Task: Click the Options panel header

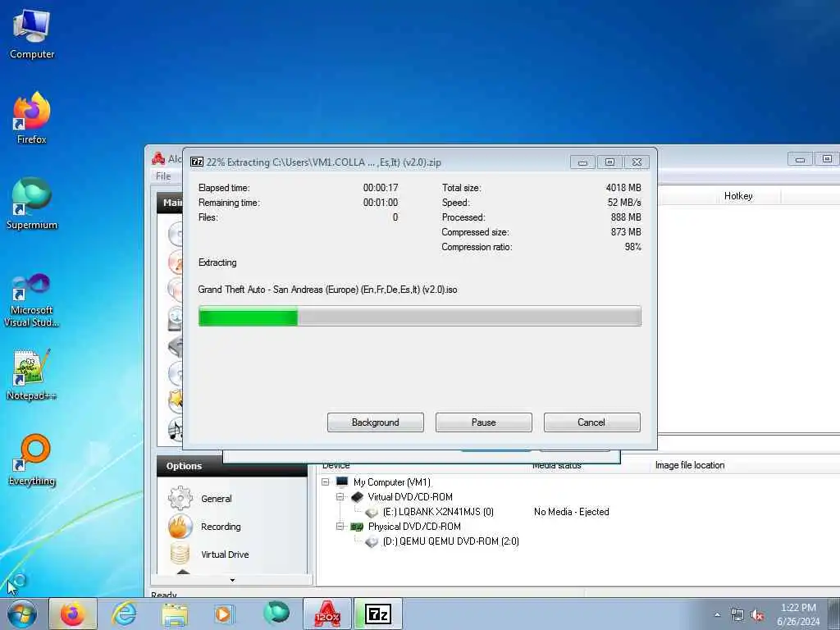Action: (232, 466)
